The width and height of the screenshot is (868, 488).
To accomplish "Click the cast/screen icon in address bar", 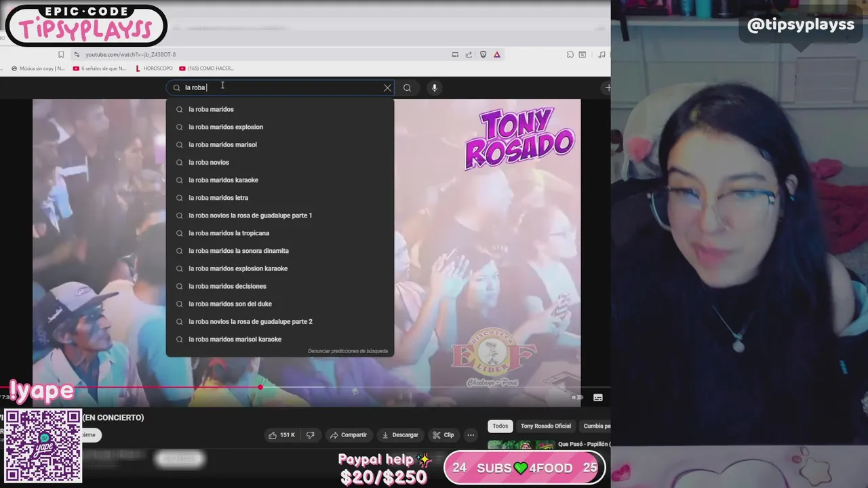I will (x=455, y=54).
